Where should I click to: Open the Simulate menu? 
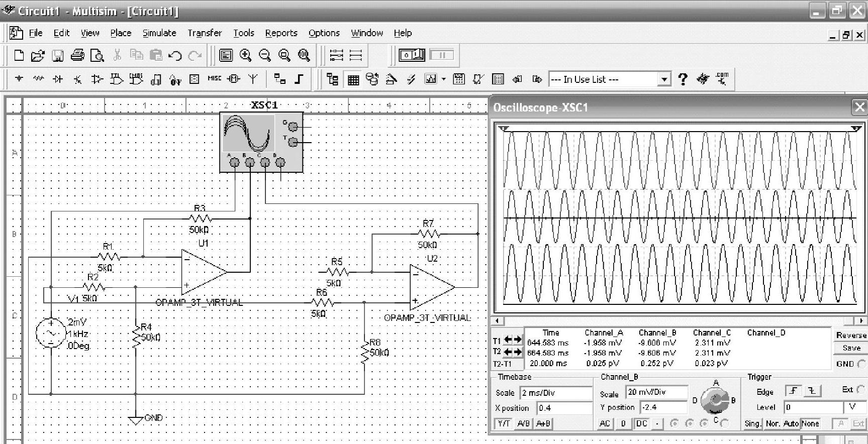coord(159,33)
